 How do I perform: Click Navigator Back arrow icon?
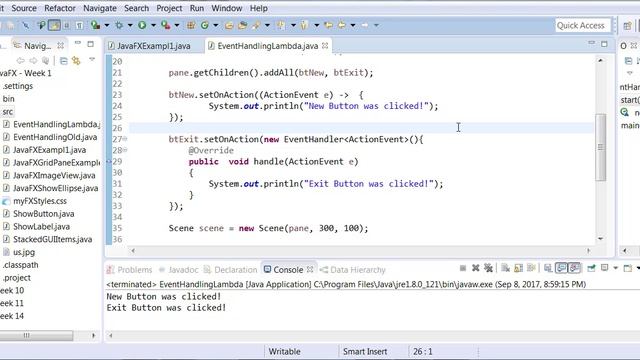[x=20, y=61]
